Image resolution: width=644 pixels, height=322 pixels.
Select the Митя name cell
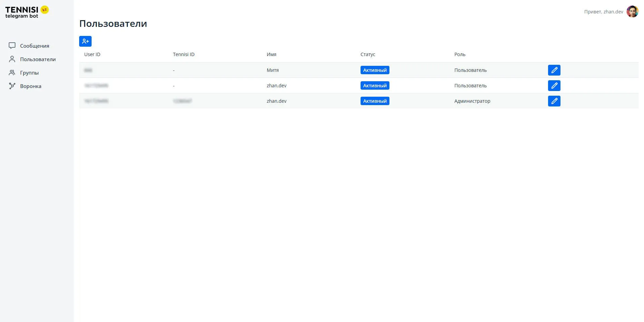[272, 70]
